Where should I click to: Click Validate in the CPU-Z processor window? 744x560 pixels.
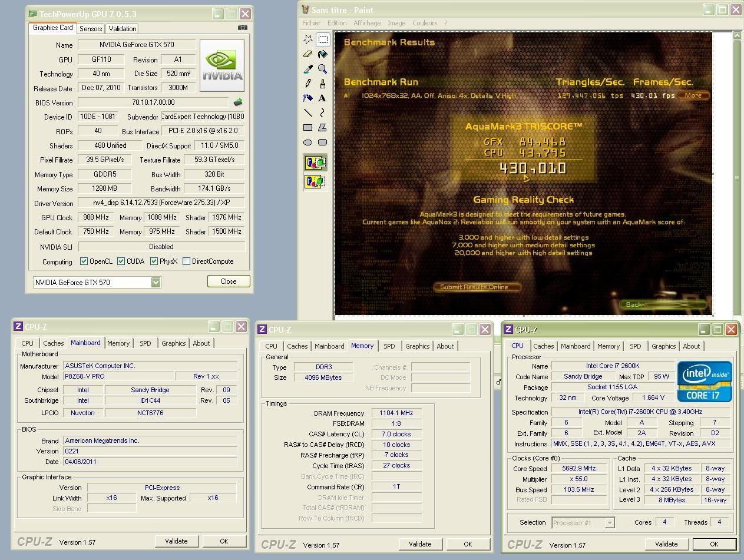coord(666,544)
